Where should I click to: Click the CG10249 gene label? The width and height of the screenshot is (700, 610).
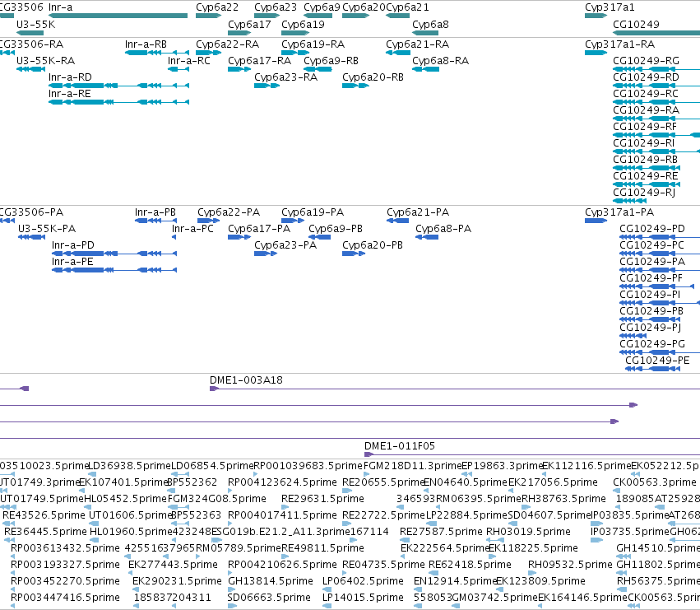[x=636, y=24]
